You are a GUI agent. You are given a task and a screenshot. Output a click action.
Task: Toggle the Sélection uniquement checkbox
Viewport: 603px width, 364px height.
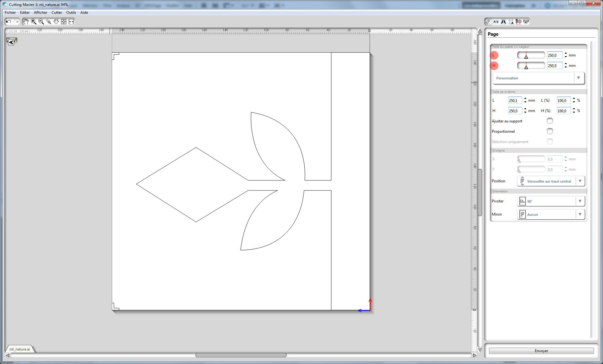(x=550, y=142)
